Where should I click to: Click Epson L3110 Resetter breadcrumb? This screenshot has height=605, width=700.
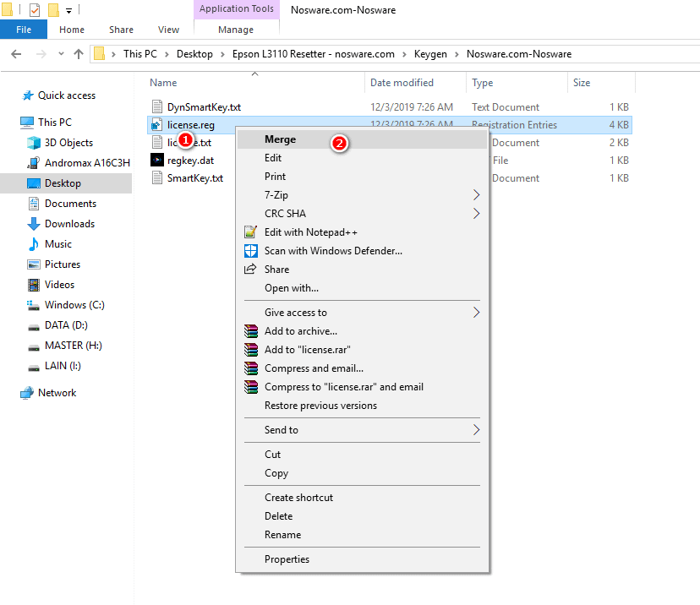click(x=314, y=54)
